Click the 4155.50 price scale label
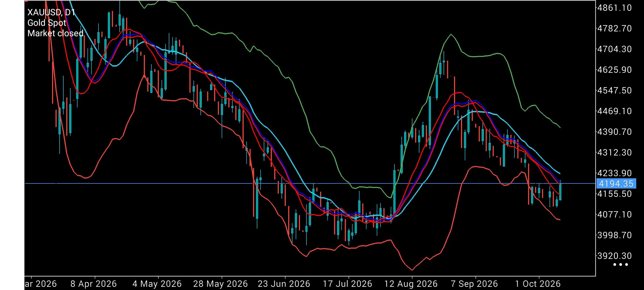This screenshot has width=644, height=290. [x=614, y=194]
